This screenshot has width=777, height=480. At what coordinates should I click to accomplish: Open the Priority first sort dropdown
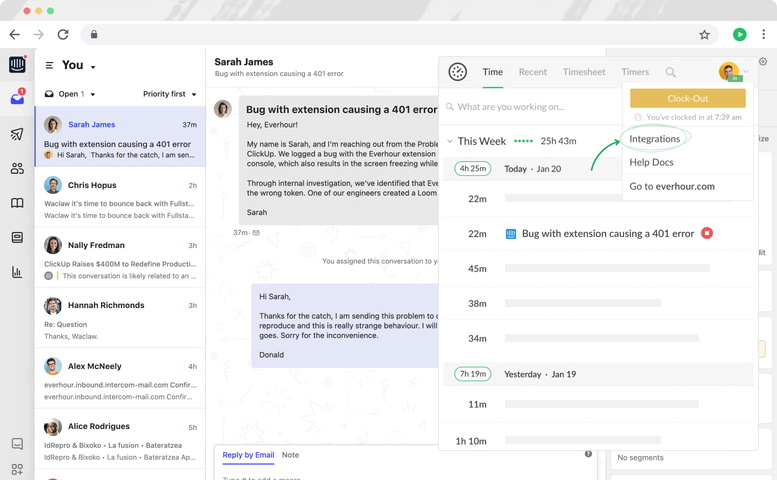[x=169, y=94]
